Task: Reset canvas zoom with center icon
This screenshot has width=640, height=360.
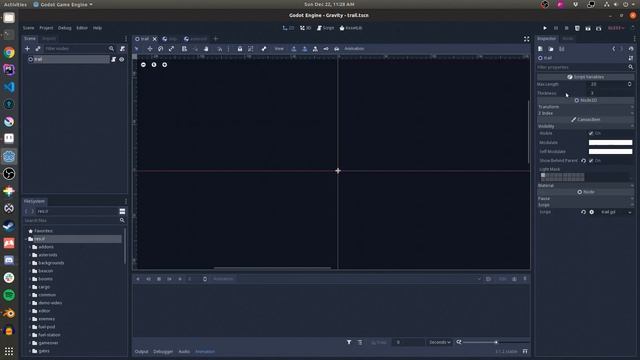Action: coord(154,64)
